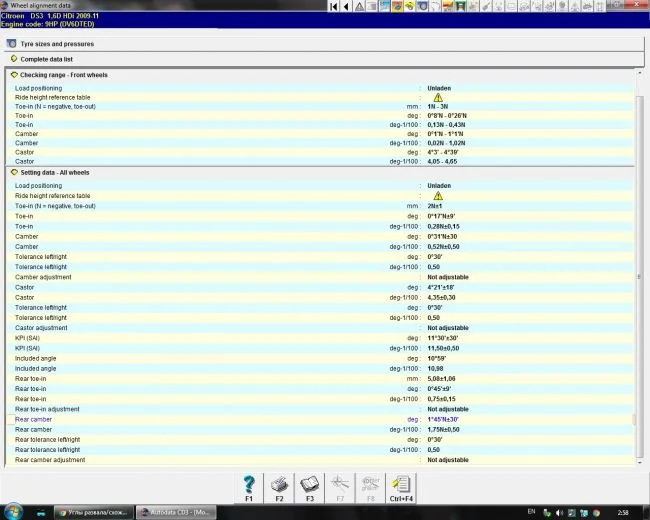Collapse Checking range - Front wheels section
Screen dimensions: 650x520
14,75
